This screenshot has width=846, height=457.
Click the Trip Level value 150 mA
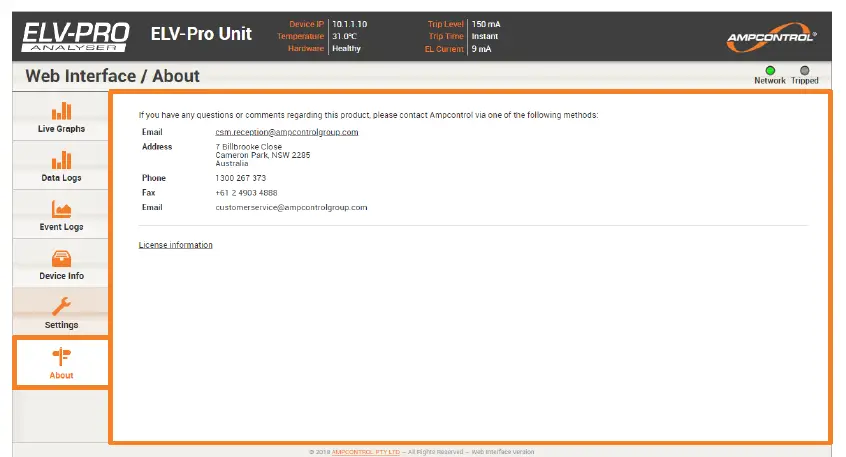(x=486, y=24)
